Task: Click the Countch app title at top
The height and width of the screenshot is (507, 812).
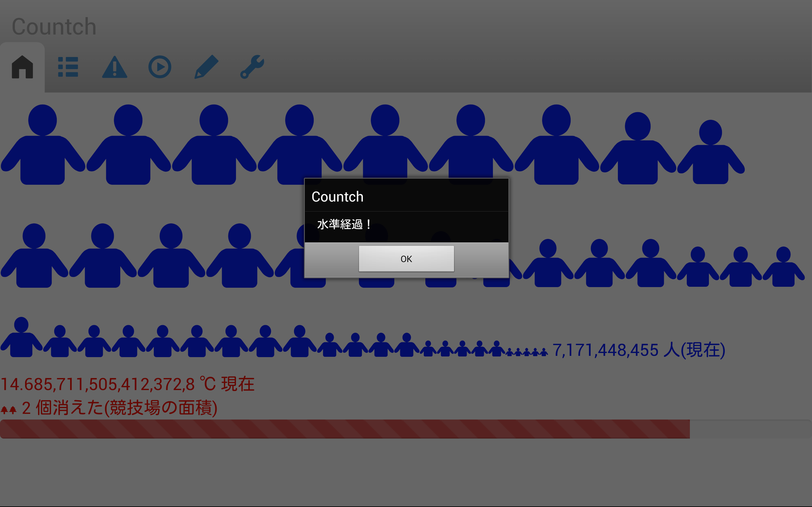Action: (x=54, y=27)
